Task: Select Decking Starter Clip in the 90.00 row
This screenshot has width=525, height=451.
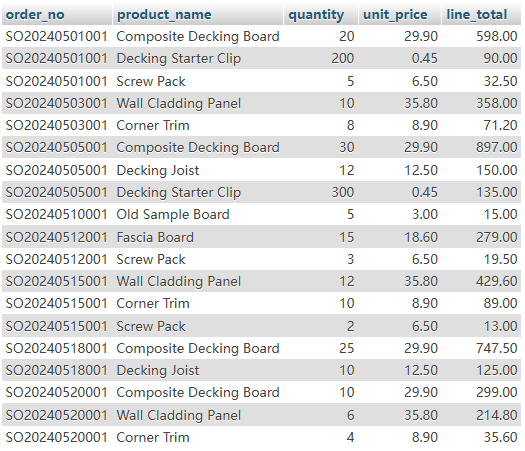Action: pos(178,58)
